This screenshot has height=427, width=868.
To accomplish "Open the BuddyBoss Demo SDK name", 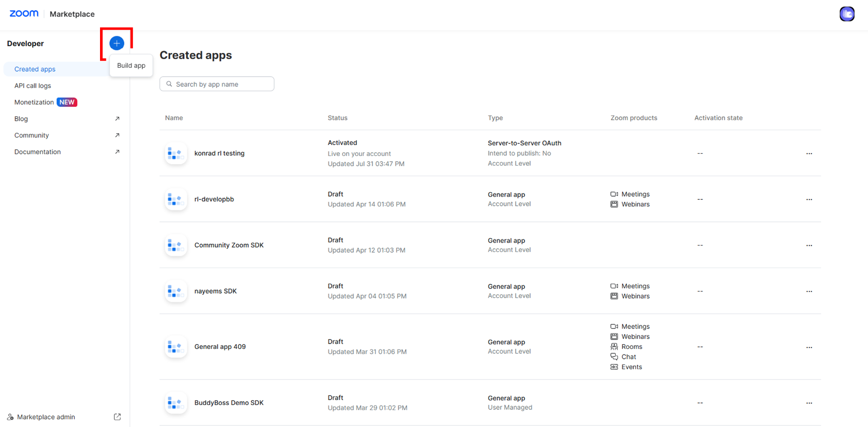I will click(x=229, y=402).
